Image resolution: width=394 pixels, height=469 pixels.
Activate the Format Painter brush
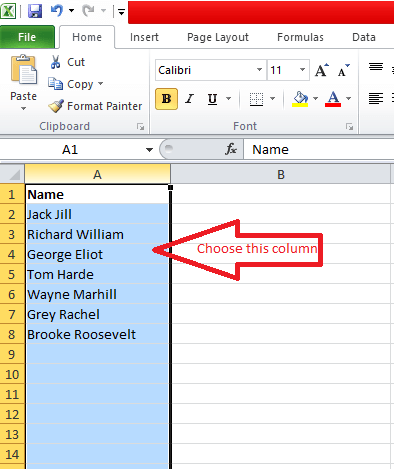click(56, 106)
